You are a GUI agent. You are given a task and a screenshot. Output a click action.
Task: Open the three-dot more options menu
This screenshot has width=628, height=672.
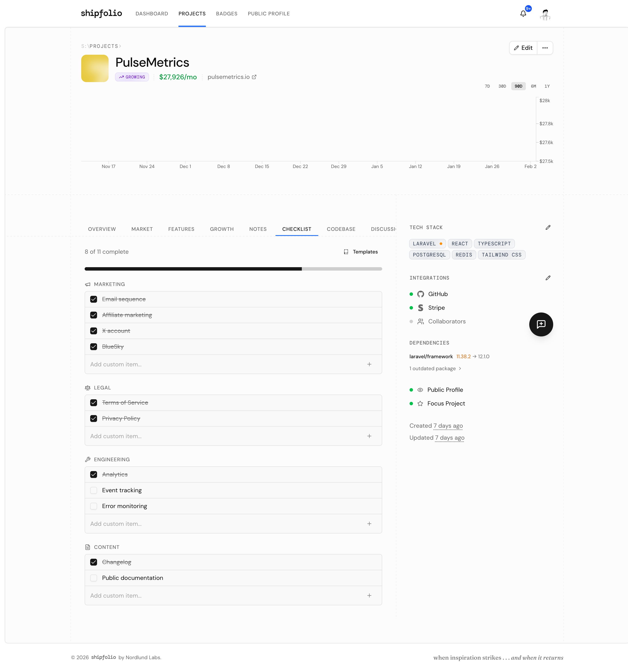point(545,48)
